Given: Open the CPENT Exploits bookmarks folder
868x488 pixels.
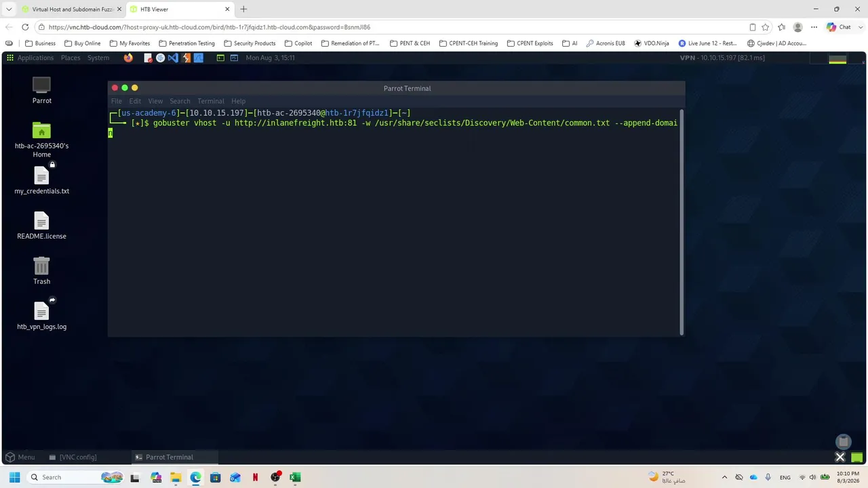Looking at the screenshot, I should pyautogui.click(x=530, y=43).
